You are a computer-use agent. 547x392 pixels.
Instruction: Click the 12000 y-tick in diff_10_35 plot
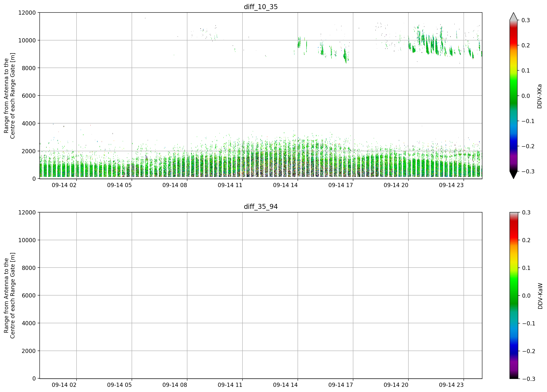tap(27, 12)
